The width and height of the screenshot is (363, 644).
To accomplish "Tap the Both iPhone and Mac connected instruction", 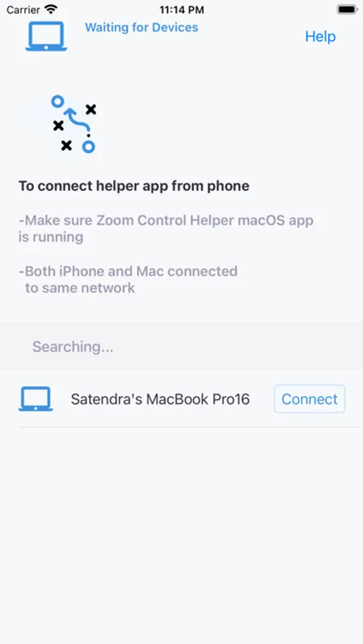I will point(128,279).
